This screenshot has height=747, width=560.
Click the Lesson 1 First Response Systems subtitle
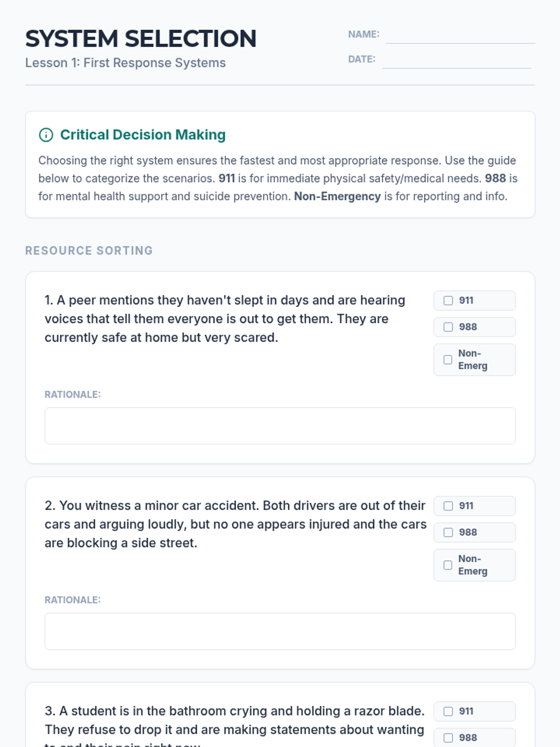click(126, 63)
